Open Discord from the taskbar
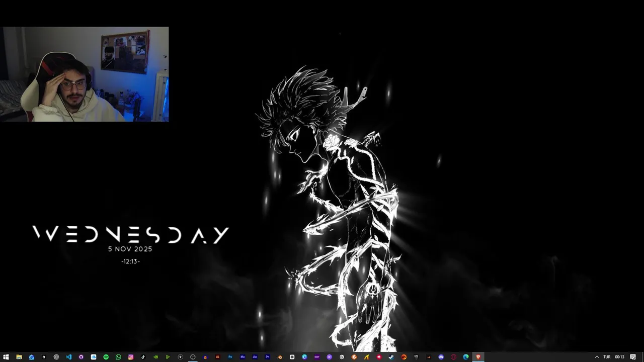The height and width of the screenshot is (362, 644). coord(441,357)
